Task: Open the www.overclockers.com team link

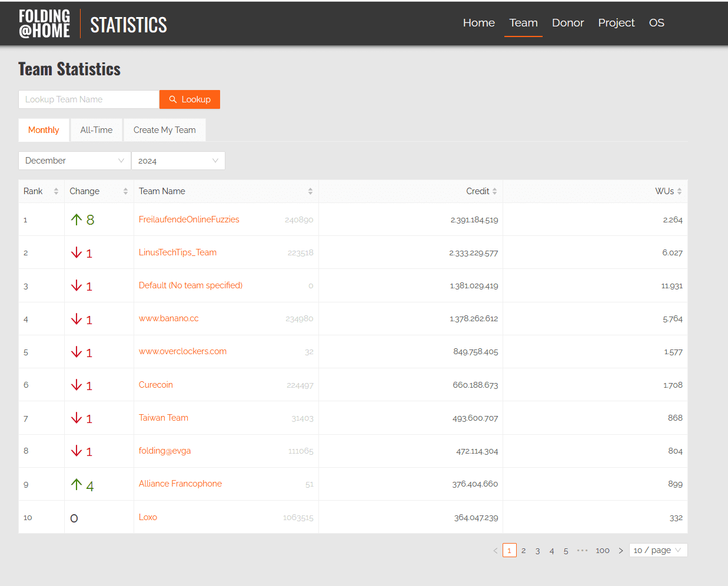Action: coord(182,351)
